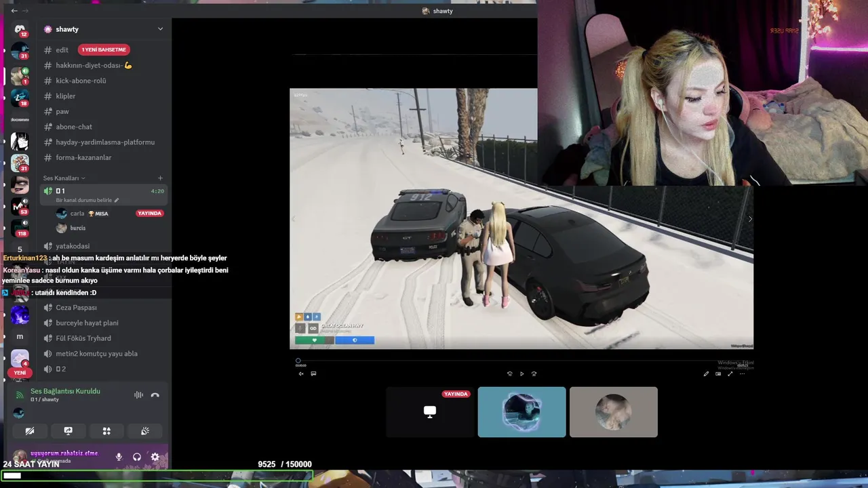
Task: Click the '1 YENİ BAHSETME' badge
Action: [103, 49]
